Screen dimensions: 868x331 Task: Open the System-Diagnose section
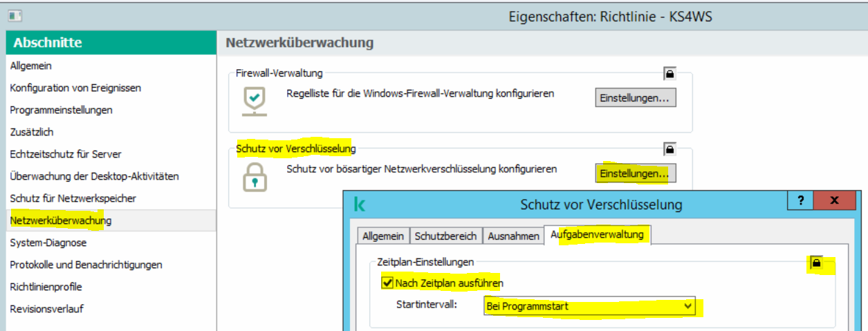[x=111, y=243]
